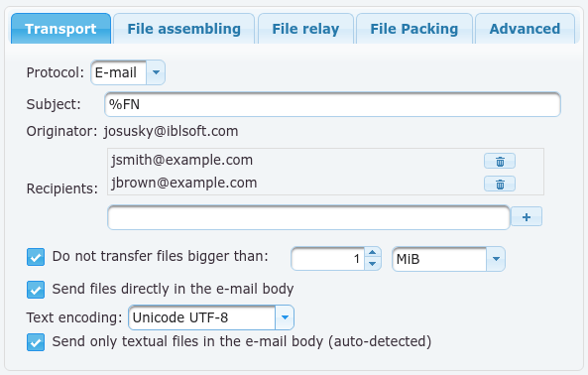Delete recipient jsmith@example.com with trash icon
This screenshot has width=588, height=375.
coord(500,162)
